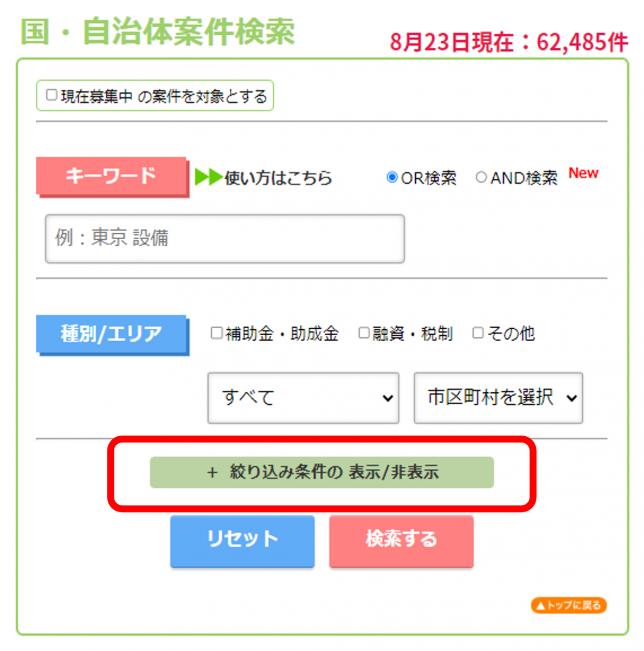Click the keyword input showing 例：東京 設備
The height and width of the screenshot is (651, 644).
tap(224, 239)
